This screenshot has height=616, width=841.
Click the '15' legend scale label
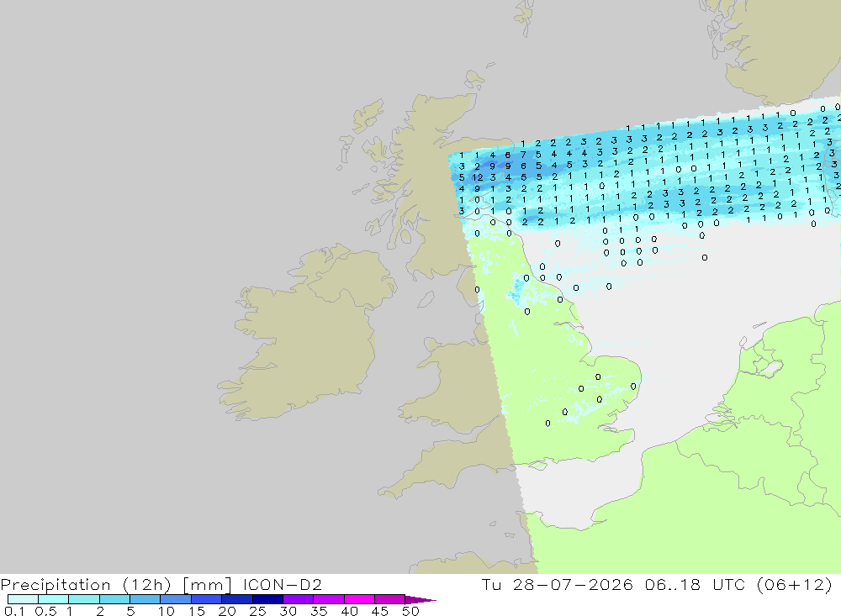click(x=197, y=611)
